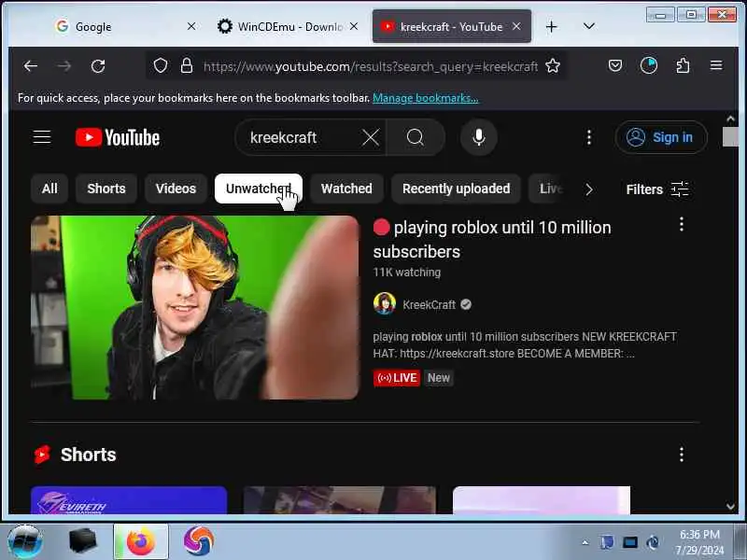Open the Firefox account icon
Screen dimensions: 747x560
648,65
